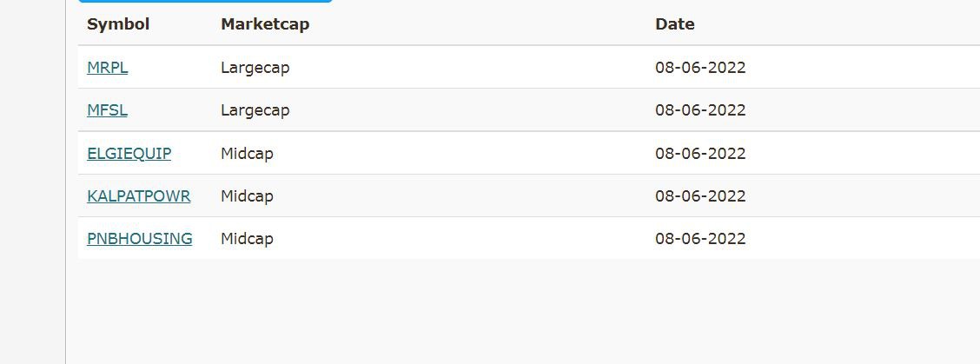The height and width of the screenshot is (364, 980).
Task: Click the Symbol column header
Action: [x=118, y=24]
